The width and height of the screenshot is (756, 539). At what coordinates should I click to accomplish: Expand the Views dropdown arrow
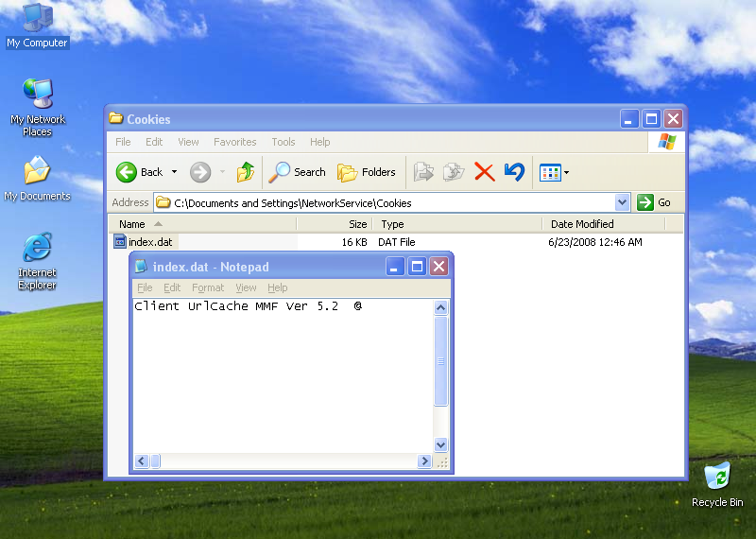[566, 172]
